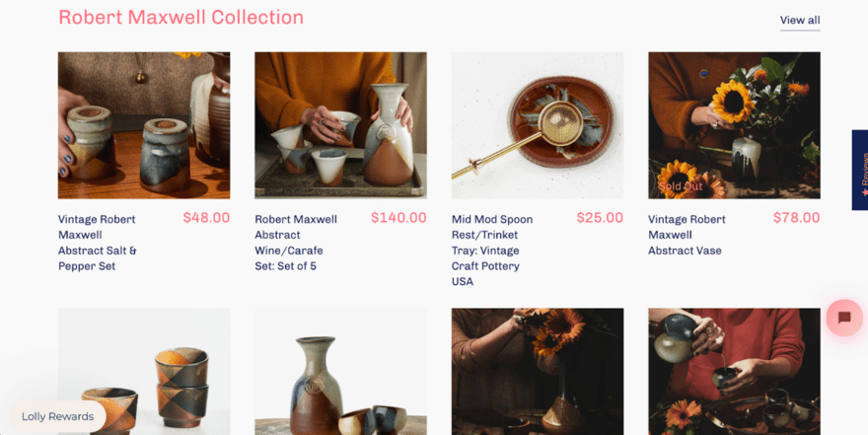Open the stacked cups photo in second row
The width and height of the screenshot is (868, 435).
pos(144,372)
